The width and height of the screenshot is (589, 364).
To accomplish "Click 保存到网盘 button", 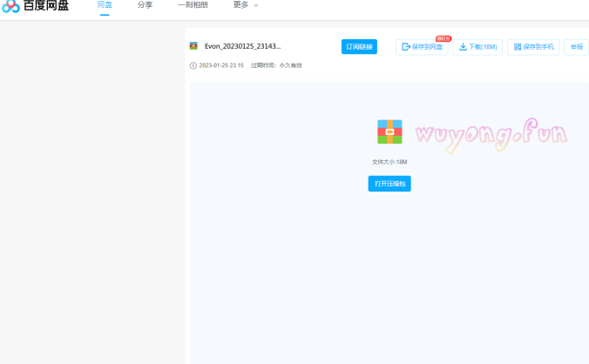I will (422, 47).
